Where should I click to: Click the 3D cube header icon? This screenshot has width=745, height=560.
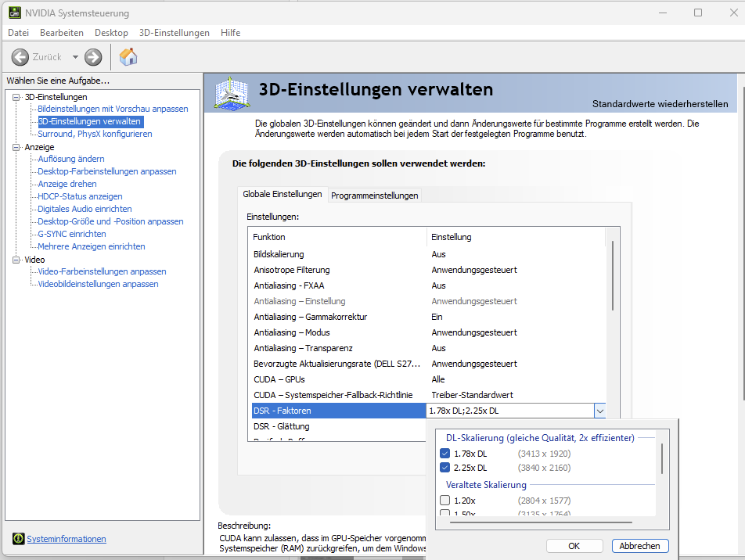[232, 92]
